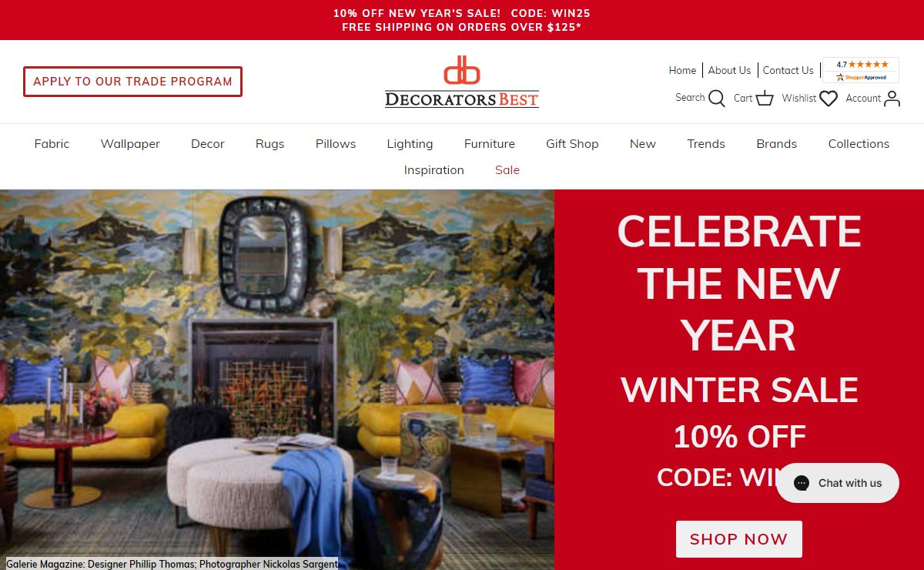Open the Inspiration menu item
Image resolution: width=924 pixels, height=570 pixels.
pos(434,170)
